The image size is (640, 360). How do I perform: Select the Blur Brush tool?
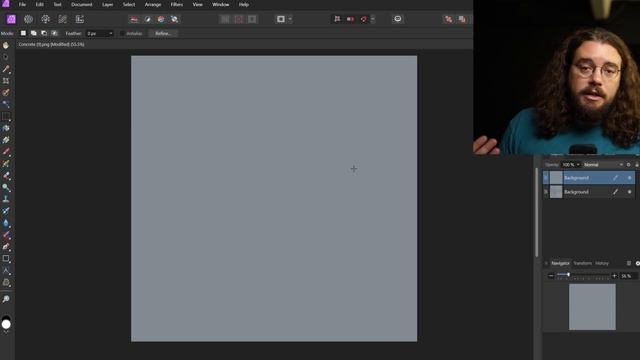pyautogui.click(x=6, y=223)
